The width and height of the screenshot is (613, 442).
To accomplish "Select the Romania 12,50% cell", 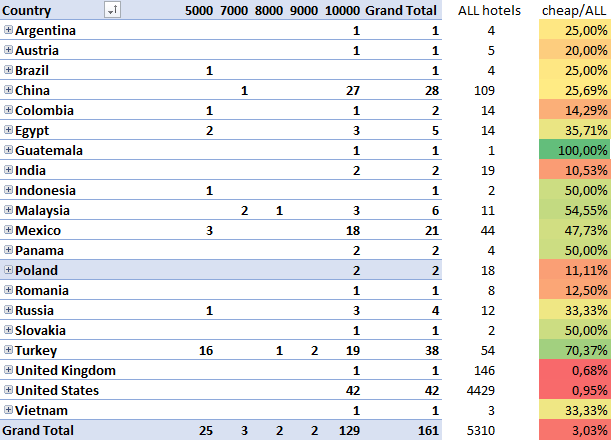I will point(574,290).
